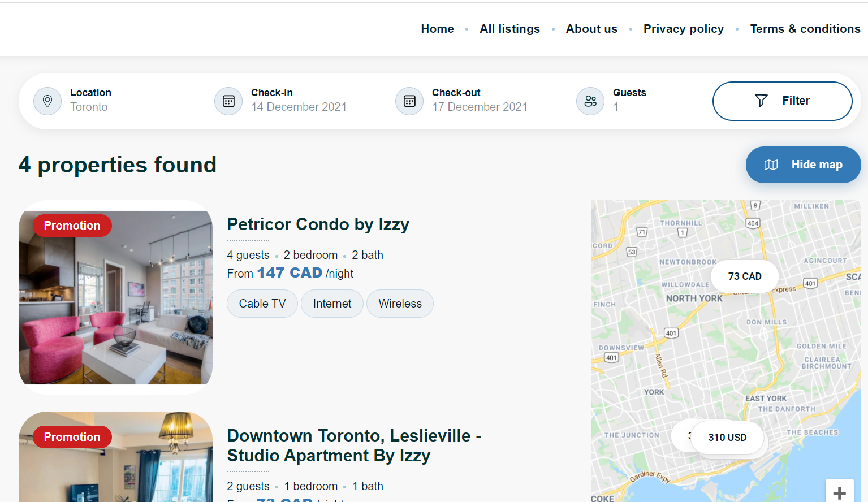Select the Wireless amenity tag
868x502 pixels.
(400, 304)
